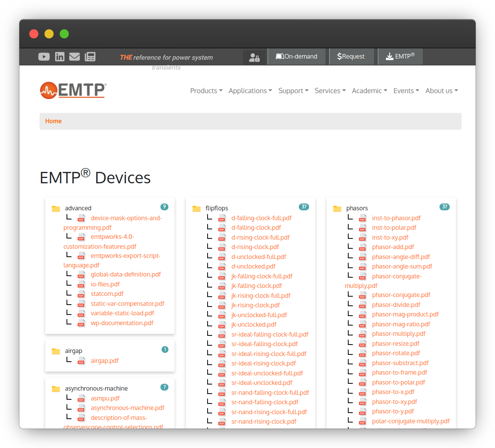Open sr-nand-falling-clock.pdf
Image resolution: width=495 pixels, height=448 pixels.
pos(265,402)
